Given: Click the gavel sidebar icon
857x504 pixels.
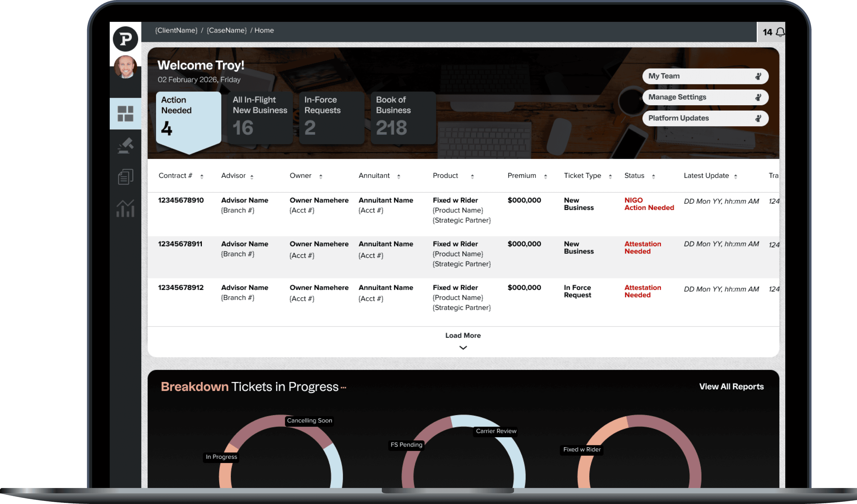Looking at the screenshot, I should (125, 145).
